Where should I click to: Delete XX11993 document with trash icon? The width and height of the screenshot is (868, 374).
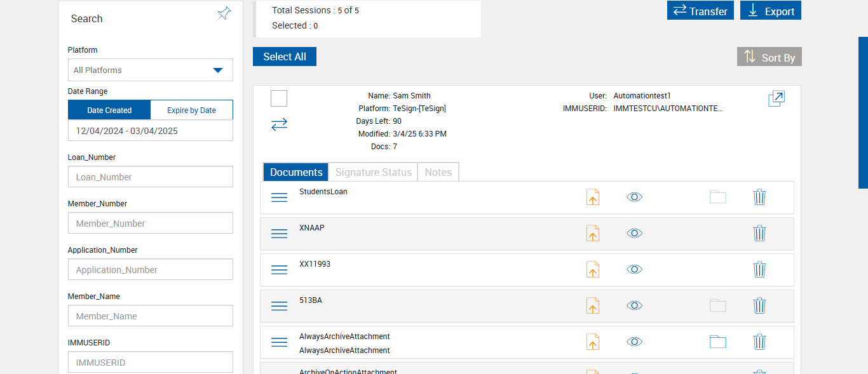pyautogui.click(x=759, y=269)
